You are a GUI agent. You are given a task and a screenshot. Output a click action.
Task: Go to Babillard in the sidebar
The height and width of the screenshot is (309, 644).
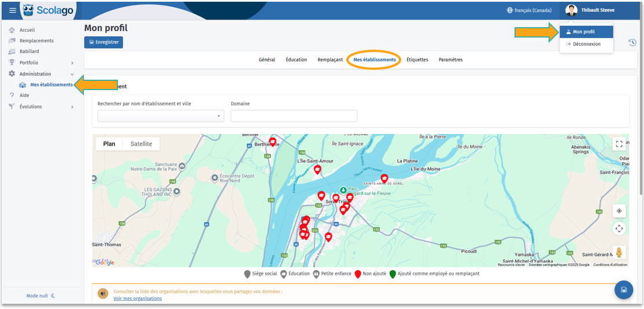pyautogui.click(x=29, y=52)
